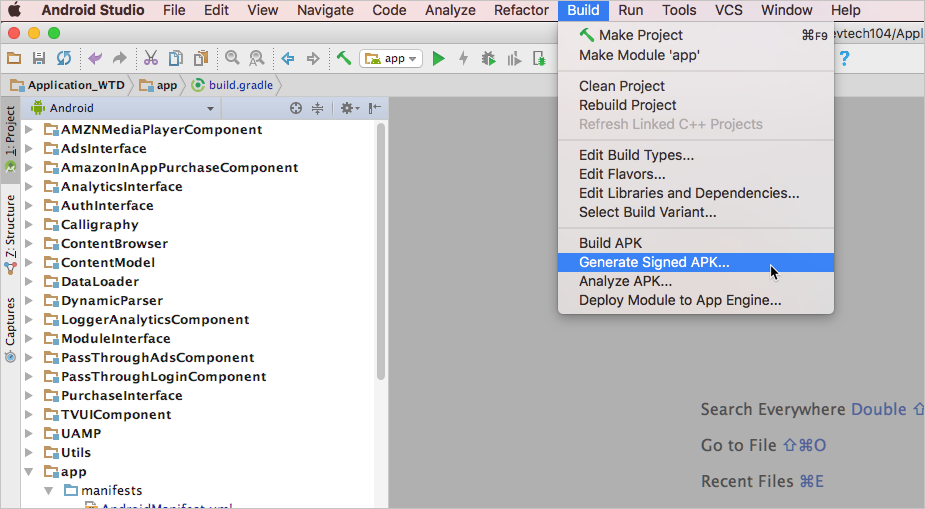Collapse the app module tree node
925x509 pixels.
pyautogui.click(x=29, y=472)
